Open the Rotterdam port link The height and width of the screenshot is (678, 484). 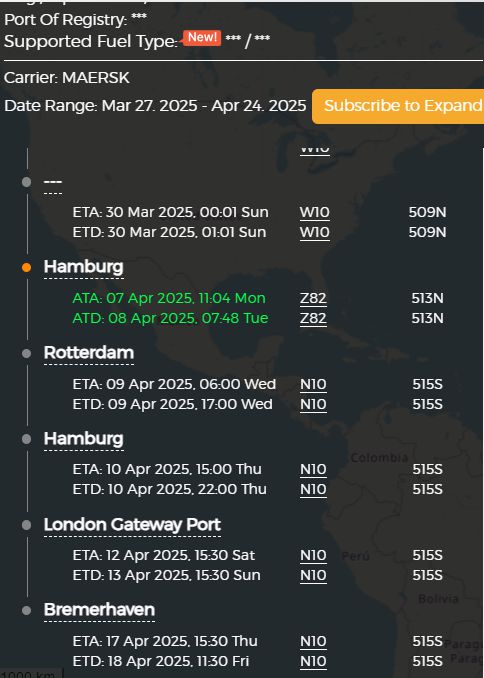pos(89,352)
